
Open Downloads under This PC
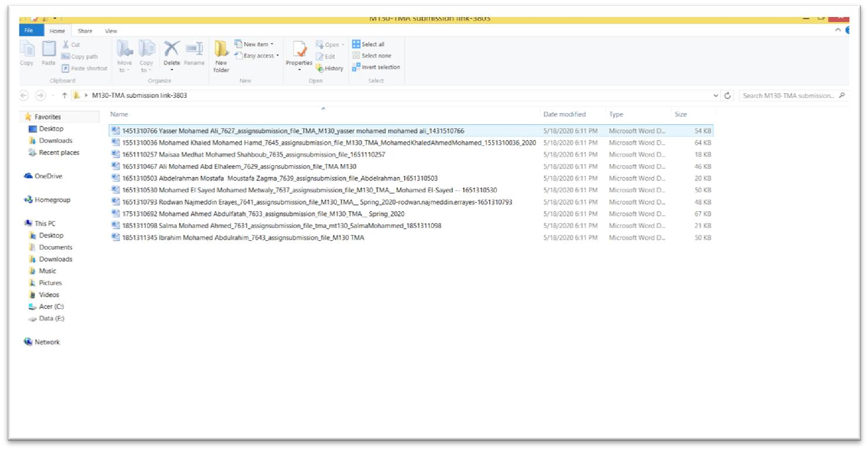(50, 259)
